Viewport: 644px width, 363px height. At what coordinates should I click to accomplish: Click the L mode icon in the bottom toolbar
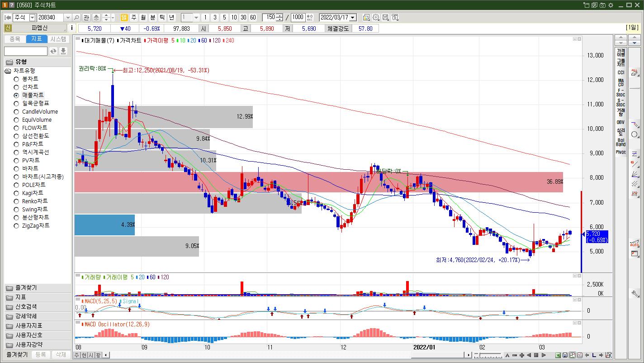[x=594, y=355]
